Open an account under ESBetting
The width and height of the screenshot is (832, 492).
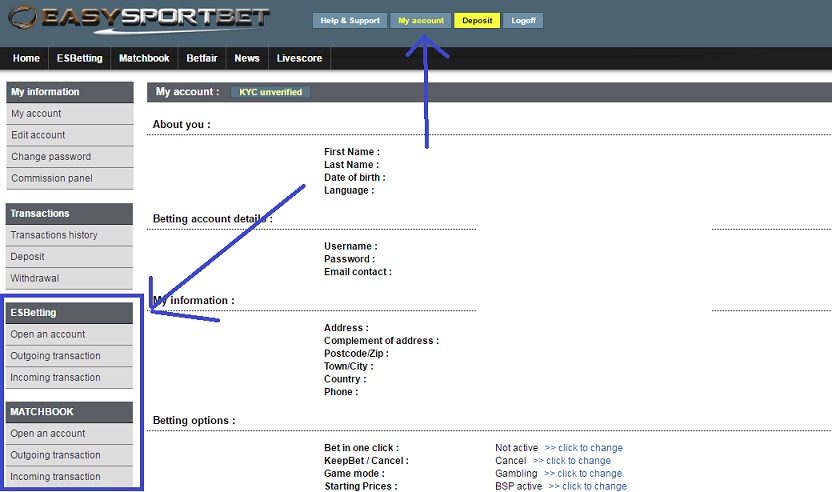coord(69,334)
